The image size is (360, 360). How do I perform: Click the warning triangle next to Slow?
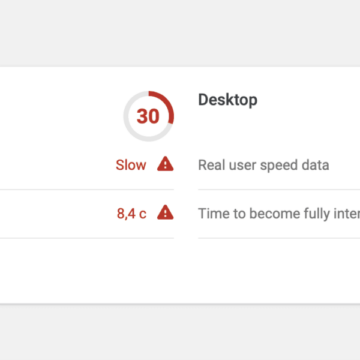(x=165, y=164)
